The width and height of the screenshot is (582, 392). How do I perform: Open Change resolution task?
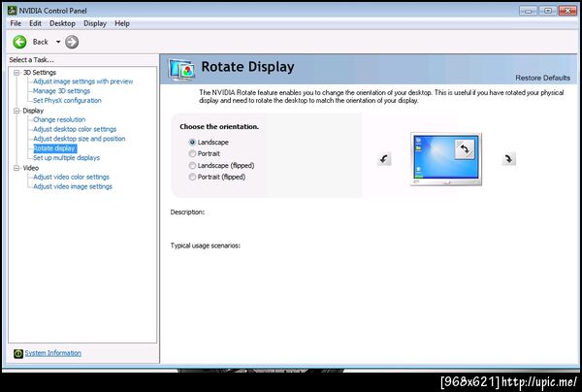pyautogui.click(x=59, y=119)
